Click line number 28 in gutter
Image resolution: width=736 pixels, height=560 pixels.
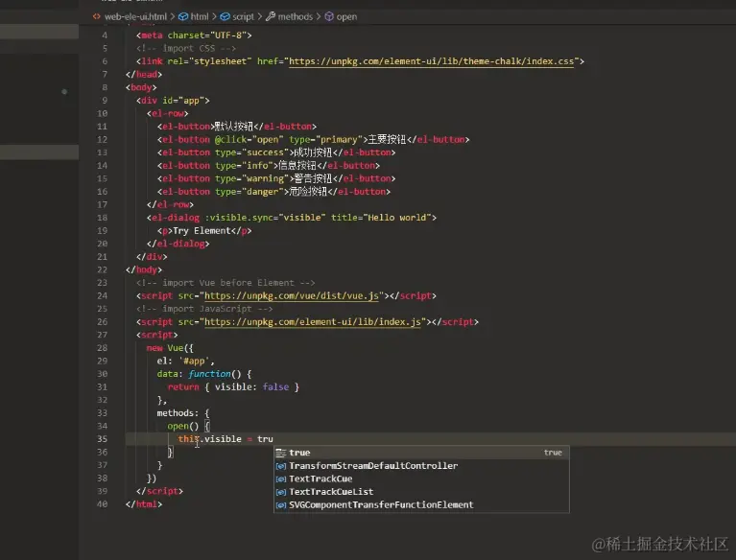click(x=102, y=348)
